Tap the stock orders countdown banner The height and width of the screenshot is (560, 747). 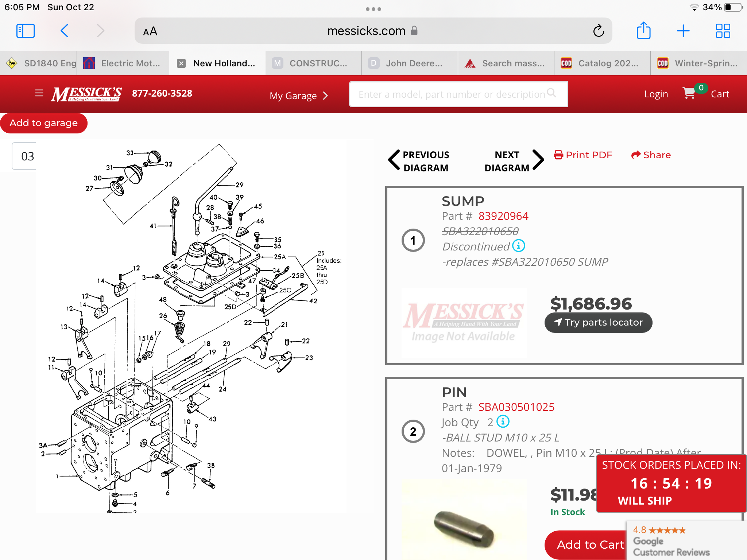(x=671, y=483)
